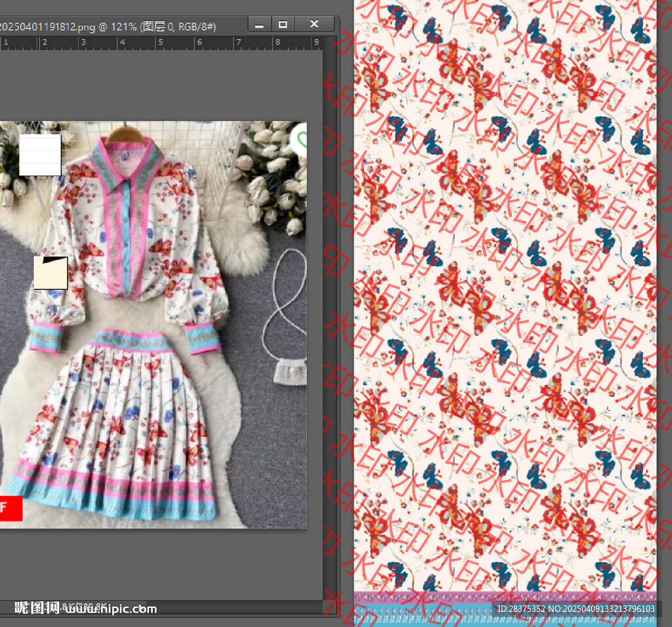Pick the white rectangle swatch on the photo

coord(40,155)
